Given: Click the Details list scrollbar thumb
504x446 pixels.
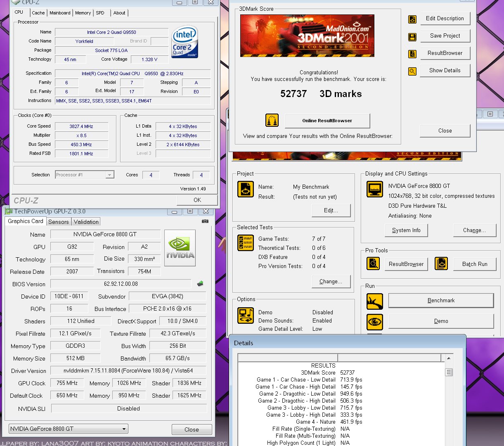Looking at the screenshot, I should 449,372.
